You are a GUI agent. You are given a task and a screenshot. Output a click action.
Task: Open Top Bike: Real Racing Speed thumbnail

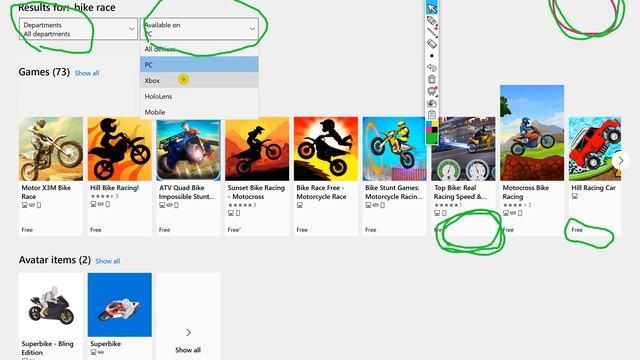pos(463,149)
